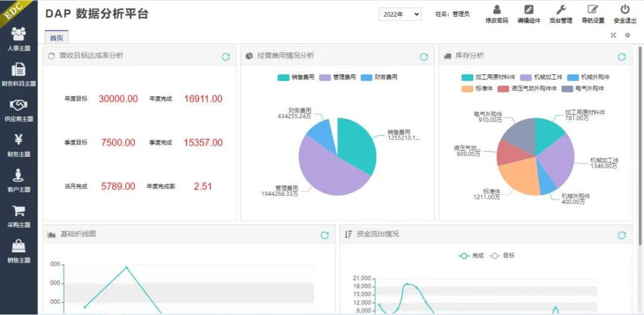Screen dimensions: 644x315
Task: Click the 434255.24万 pie label
Action: click(295, 116)
